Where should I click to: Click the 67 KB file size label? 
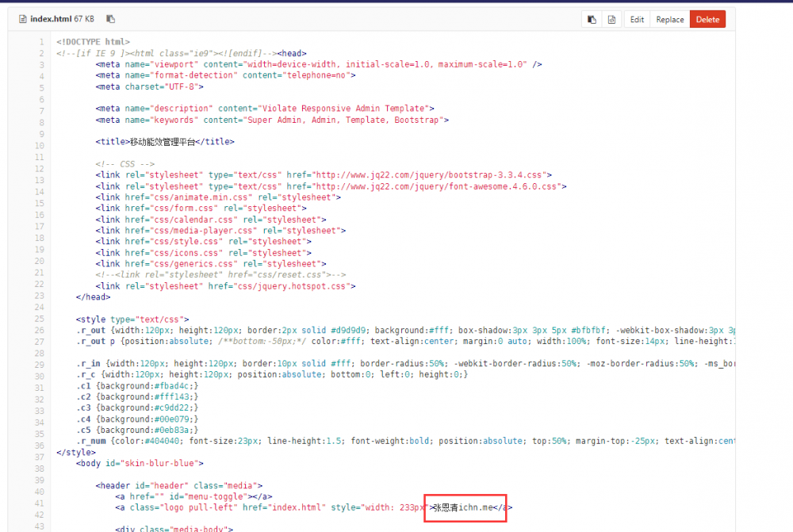tap(84, 19)
